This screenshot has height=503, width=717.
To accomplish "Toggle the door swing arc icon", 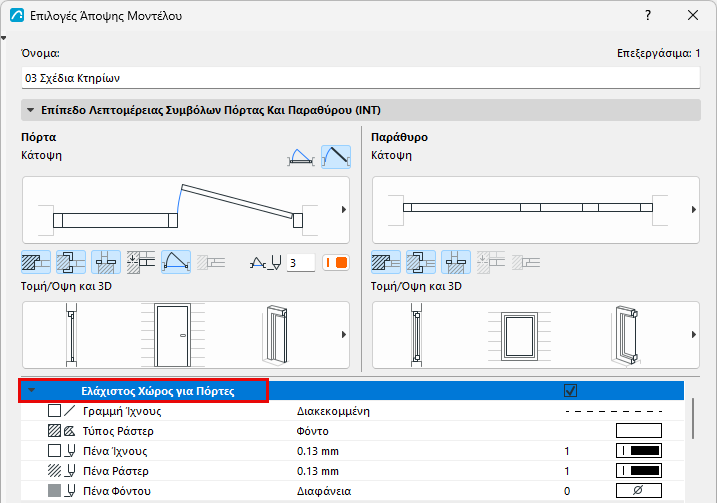I will [x=176, y=262].
